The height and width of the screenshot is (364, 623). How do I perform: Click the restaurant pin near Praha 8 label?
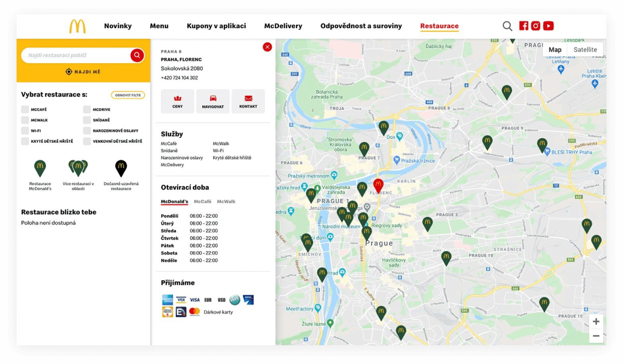[x=507, y=92]
